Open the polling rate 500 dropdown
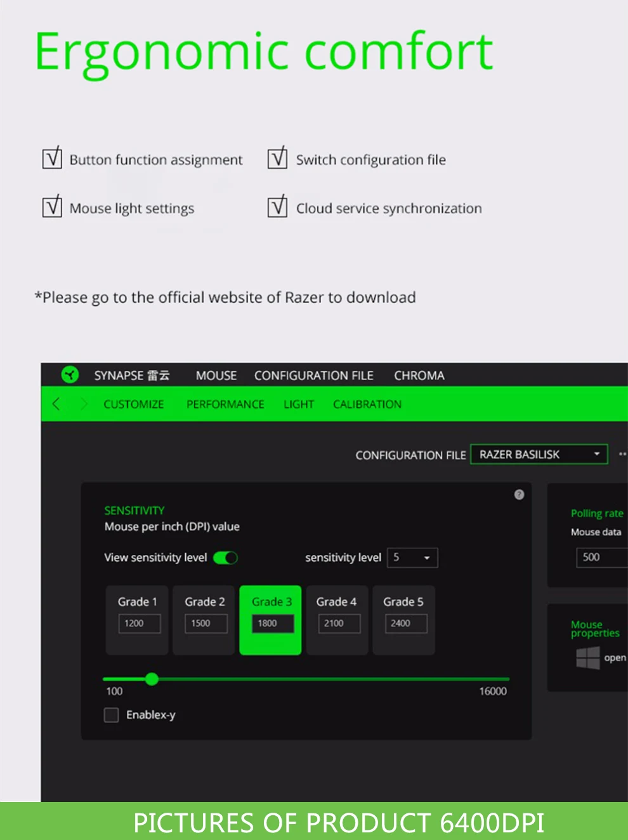The height and width of the screenshot is (840, 628). 602,557
